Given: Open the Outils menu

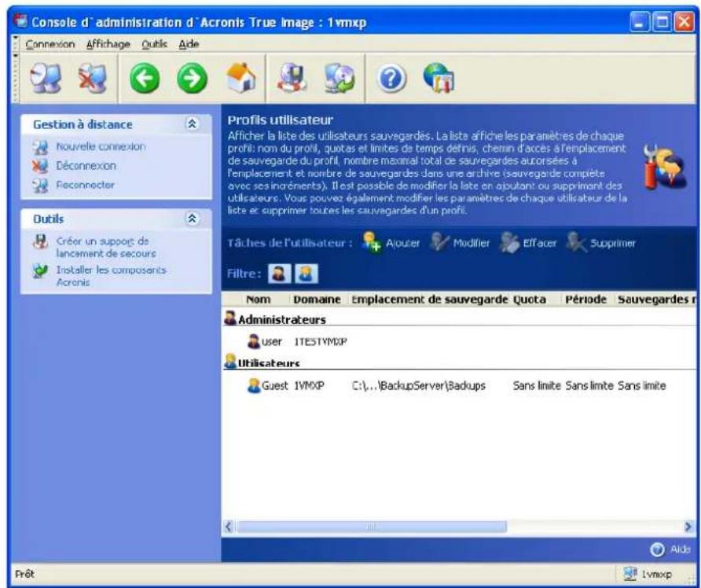Looking at the screenshot, I should 155,44.
